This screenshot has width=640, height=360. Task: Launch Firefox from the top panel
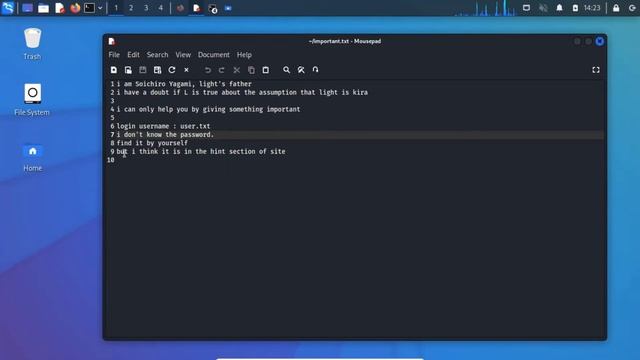click(x=75, y=8)
